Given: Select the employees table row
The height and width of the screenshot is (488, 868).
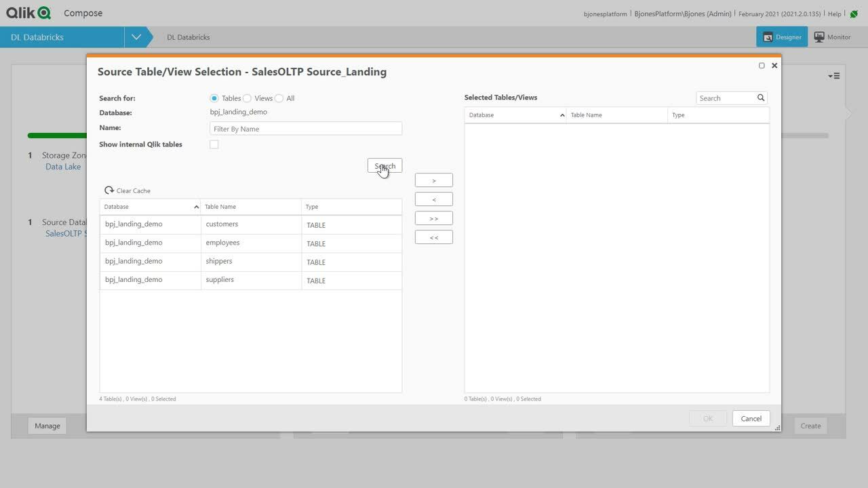Looking at the screenshot, I should tap(251, 243).
